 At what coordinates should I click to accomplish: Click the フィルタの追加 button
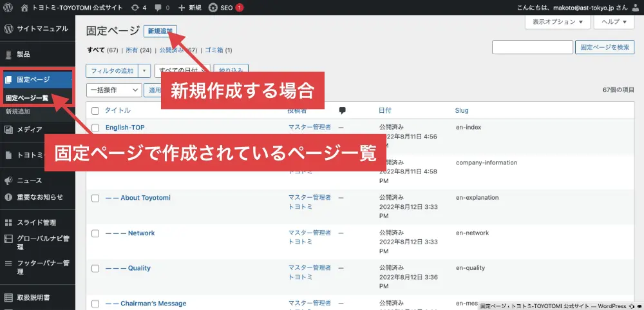[x=112, y=71]
